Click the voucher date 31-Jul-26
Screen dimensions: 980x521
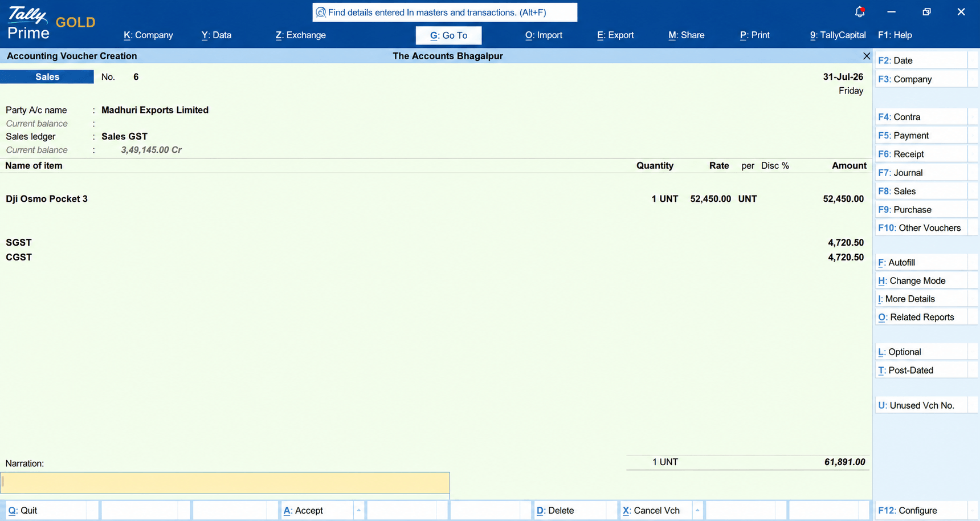coord(843,77)
